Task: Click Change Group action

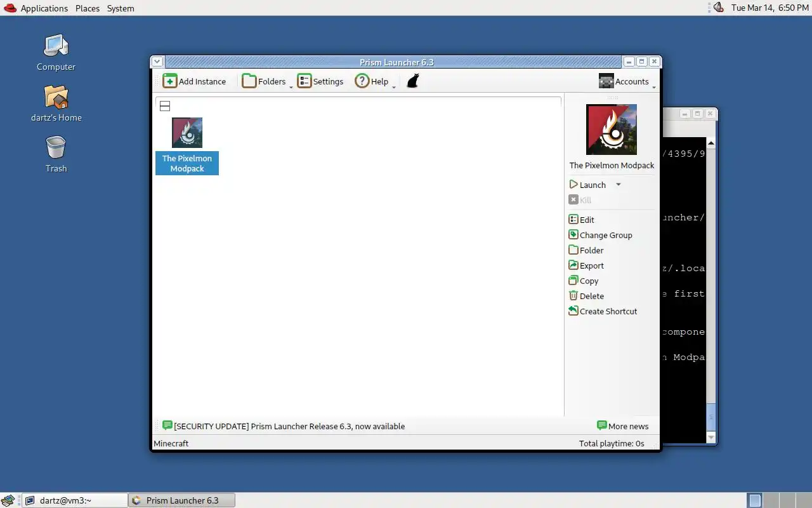Action: point(601,235)
